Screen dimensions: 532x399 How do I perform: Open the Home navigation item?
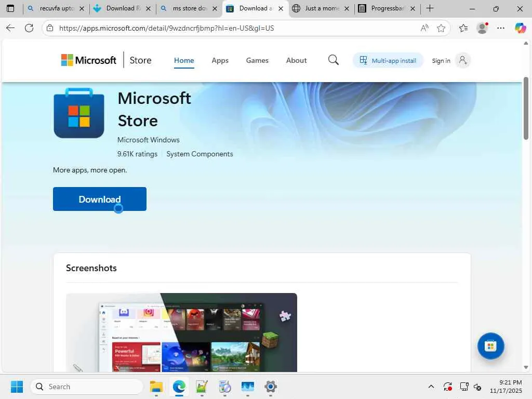[184, 60]
